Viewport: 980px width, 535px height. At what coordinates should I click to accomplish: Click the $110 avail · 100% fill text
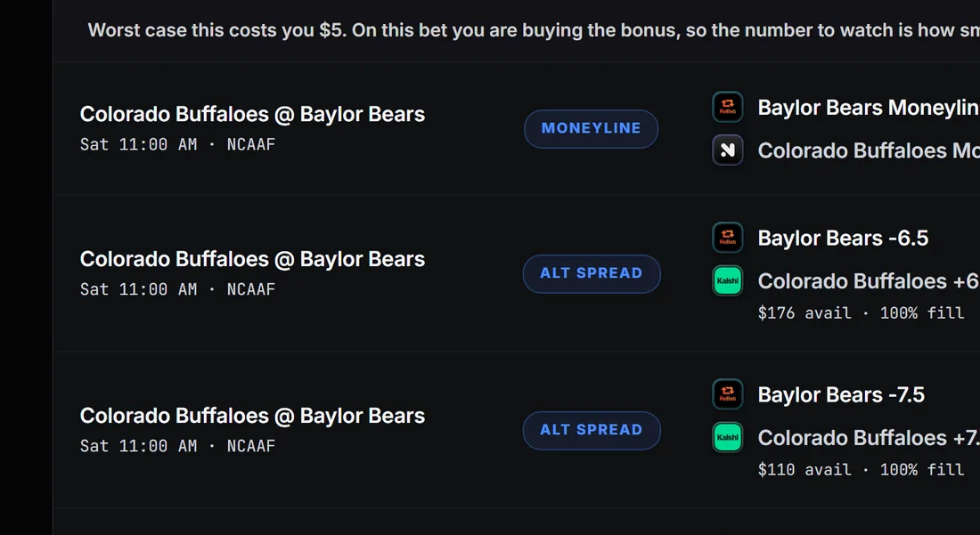861,469
